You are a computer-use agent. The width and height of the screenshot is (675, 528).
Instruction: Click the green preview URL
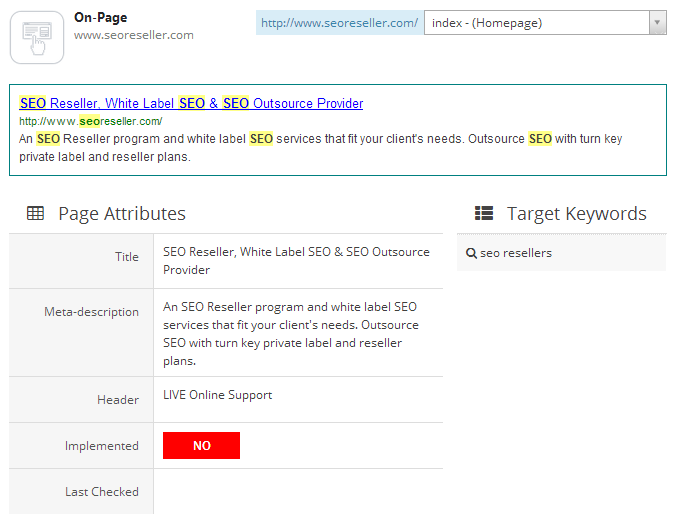tap(90, 121)
